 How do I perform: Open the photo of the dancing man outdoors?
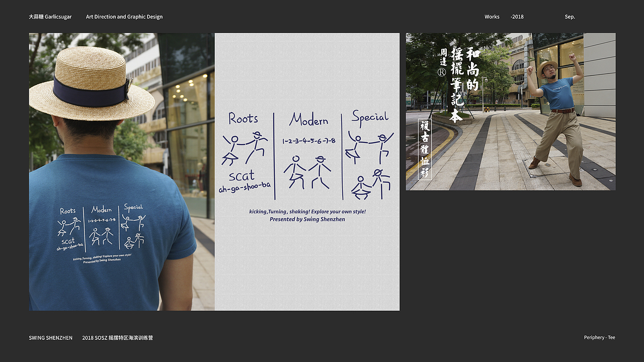pos(511,112)
